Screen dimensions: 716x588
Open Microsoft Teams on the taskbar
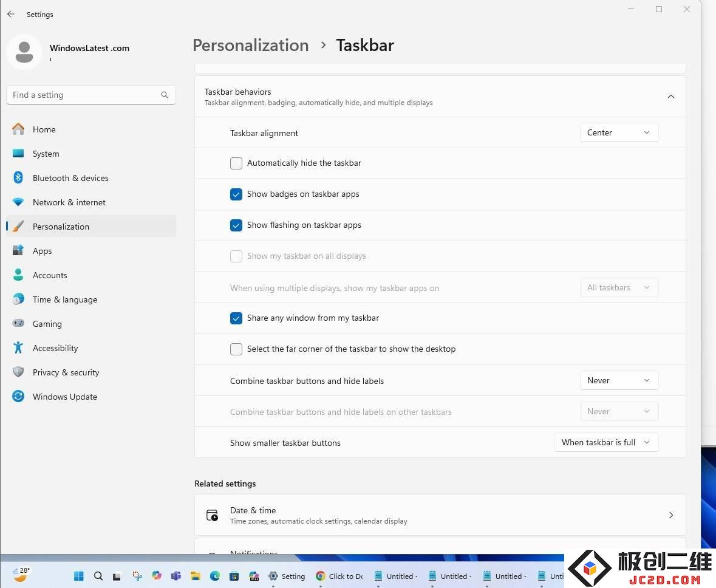click(x=176, y=576)
